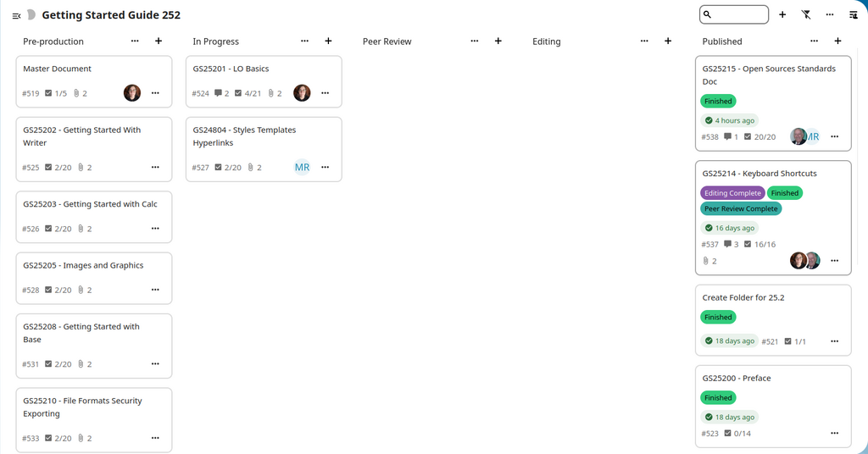Click into the search field
The image size is (868, 454).
click(739, 15)
